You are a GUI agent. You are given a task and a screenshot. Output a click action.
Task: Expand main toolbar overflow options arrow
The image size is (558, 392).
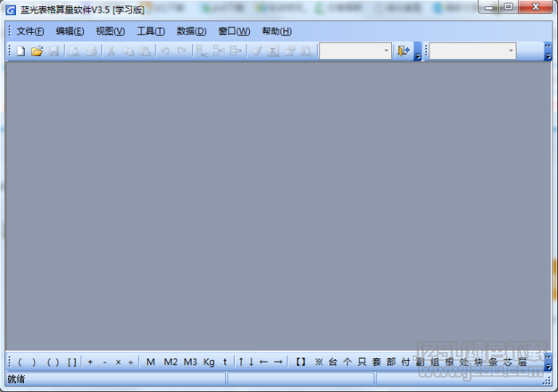click(418, 52)
